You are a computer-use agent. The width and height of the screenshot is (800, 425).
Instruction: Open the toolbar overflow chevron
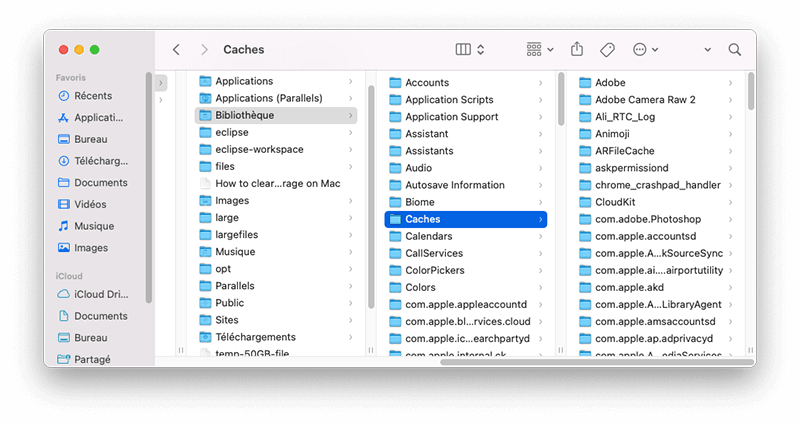tap(707, 49)
